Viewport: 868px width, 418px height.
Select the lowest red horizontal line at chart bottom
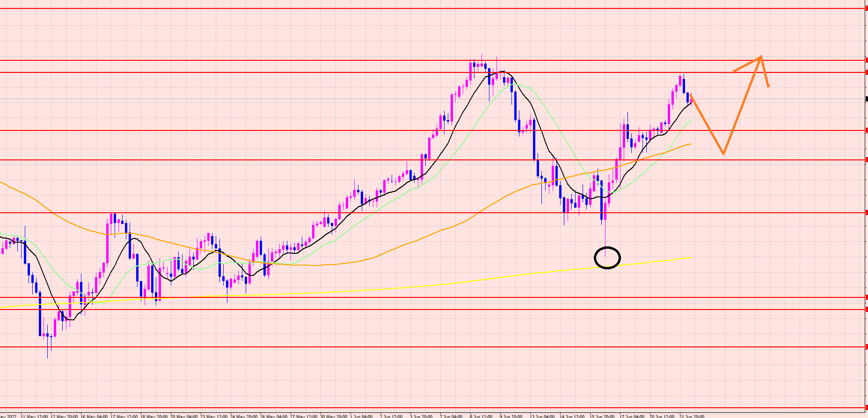click(421, 408)
